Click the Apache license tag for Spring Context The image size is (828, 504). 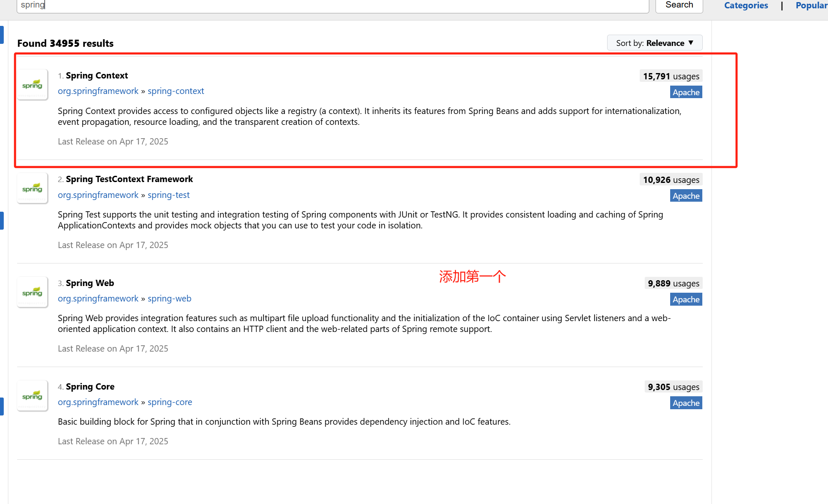point(686,92)
